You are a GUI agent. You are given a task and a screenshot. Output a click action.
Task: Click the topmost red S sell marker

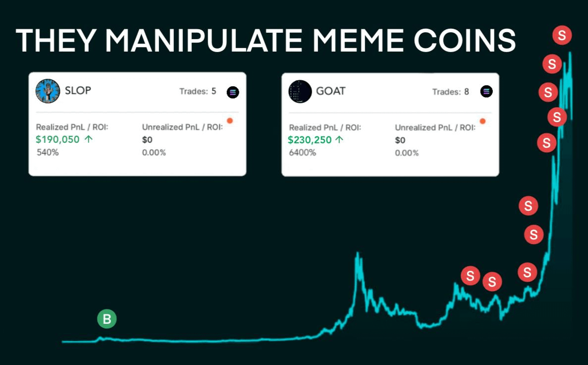pyautogui.click(x=562, y=35)
